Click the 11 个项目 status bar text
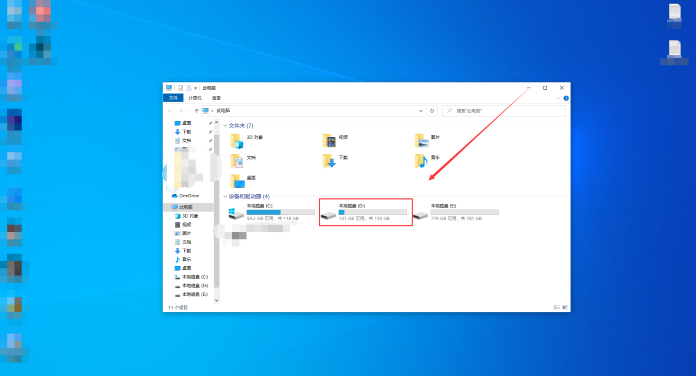Screen dimensions: 696x376 click(x=178, y=307)
